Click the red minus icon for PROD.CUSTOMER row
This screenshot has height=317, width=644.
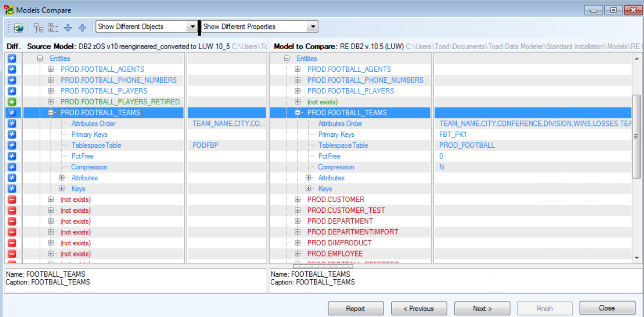pos(12,199)
